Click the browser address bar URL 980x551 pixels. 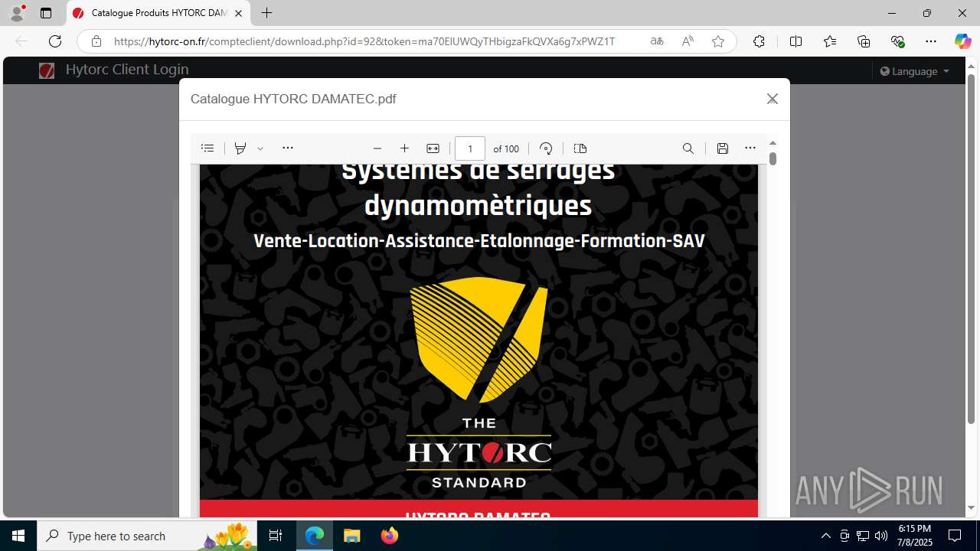click(364, 41)
